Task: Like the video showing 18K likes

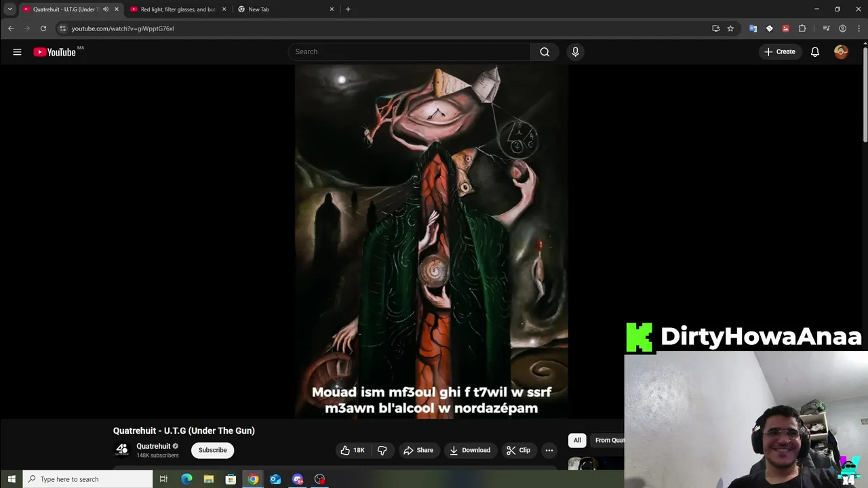Action: pos(353,450)
